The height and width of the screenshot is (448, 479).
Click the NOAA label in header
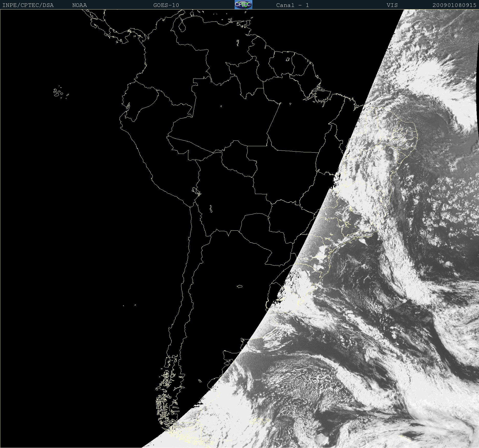pyautogui.click(x=79, y=5)
